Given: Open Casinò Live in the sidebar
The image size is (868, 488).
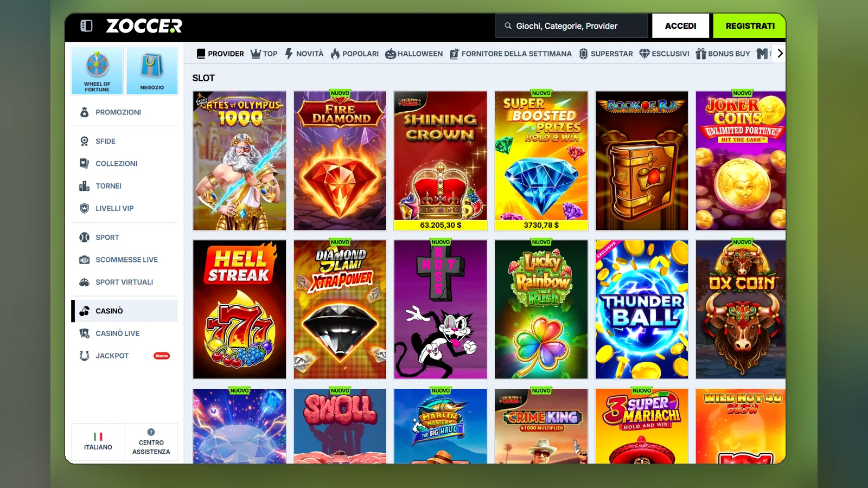Looking at the screenshot, I should 125,333.
